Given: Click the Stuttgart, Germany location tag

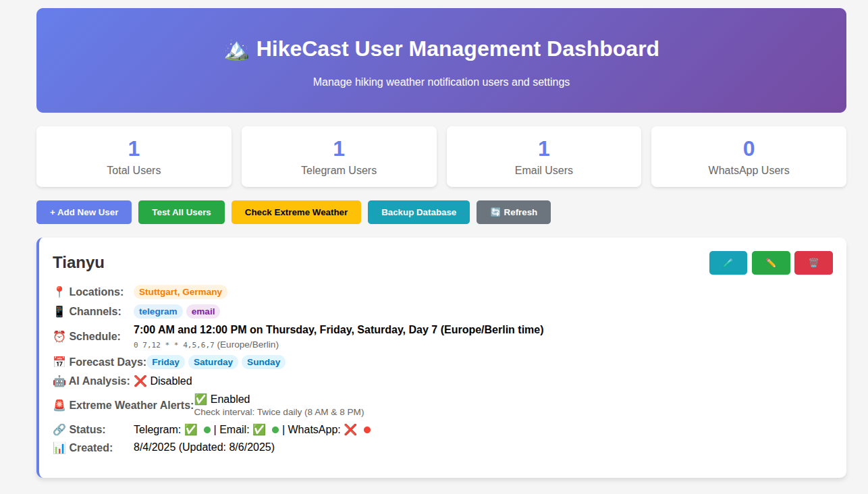Looking at the screenshot, I should pyautogui.click(x=180, y=292).
